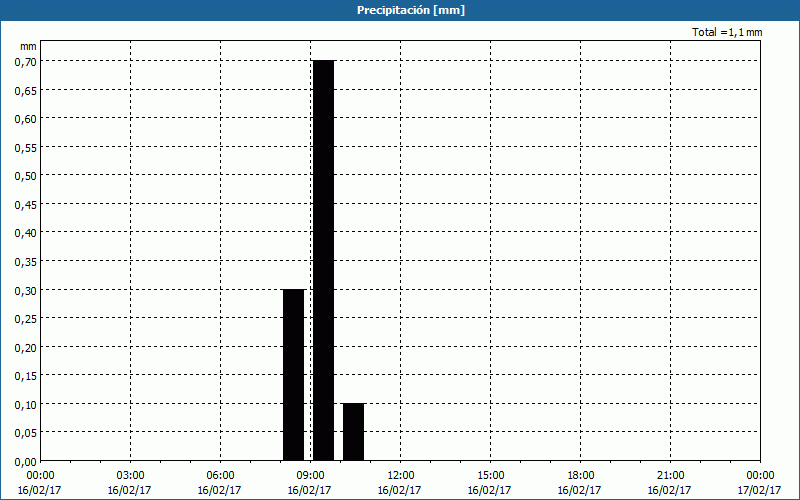Click the 0,10 mm bar near 10:30

click(x=354, y=432)
